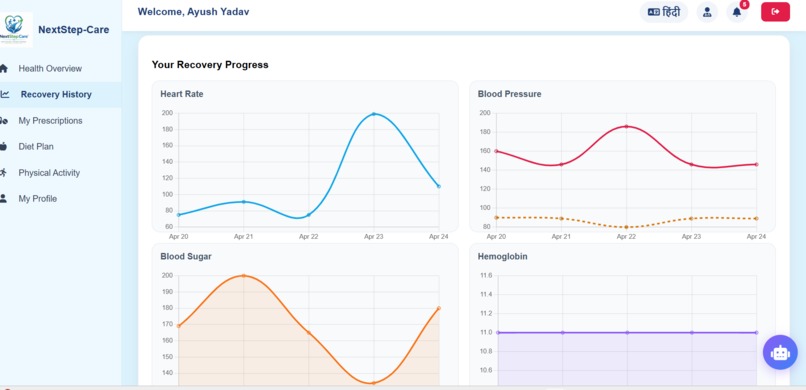
Task: Click the Recovery History chart icon
Action: 5,94
